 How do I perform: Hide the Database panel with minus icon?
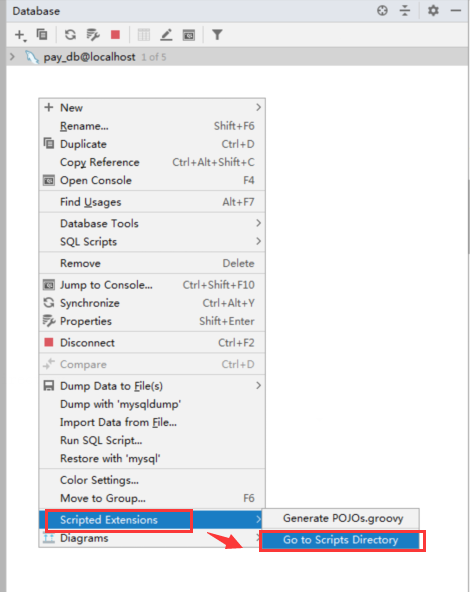pyautogui.click(x=456, y=11)
